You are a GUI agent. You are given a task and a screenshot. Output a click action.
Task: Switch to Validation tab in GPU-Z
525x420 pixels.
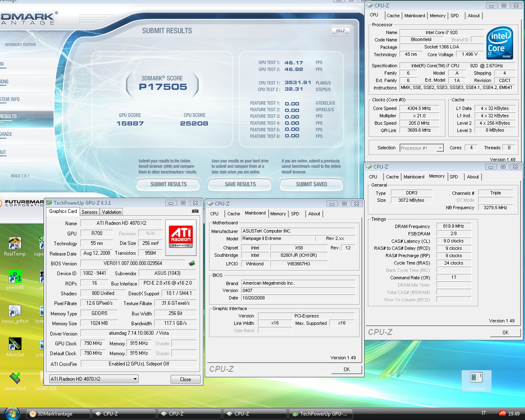coord(112,212)
